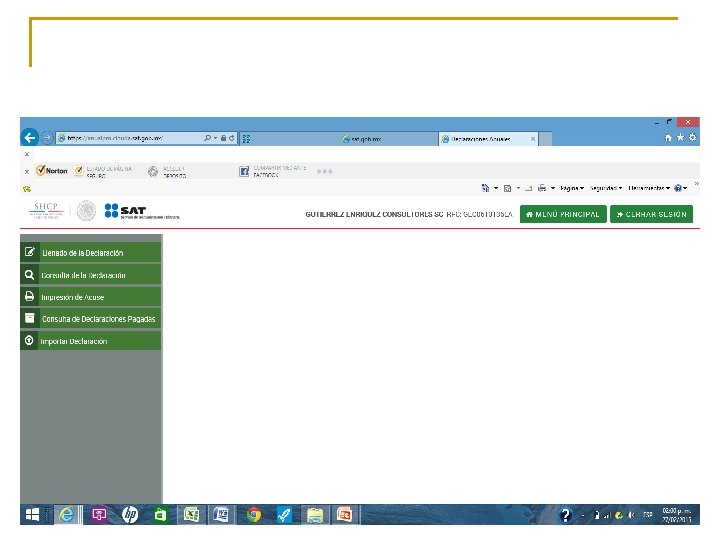Open the HP app from the taskbar
This screenshot has height=540, width=720.
point(130,515)
